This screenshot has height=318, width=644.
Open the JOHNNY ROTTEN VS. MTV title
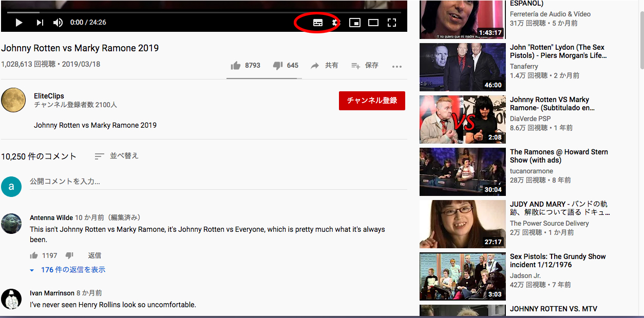click(554, 309)
